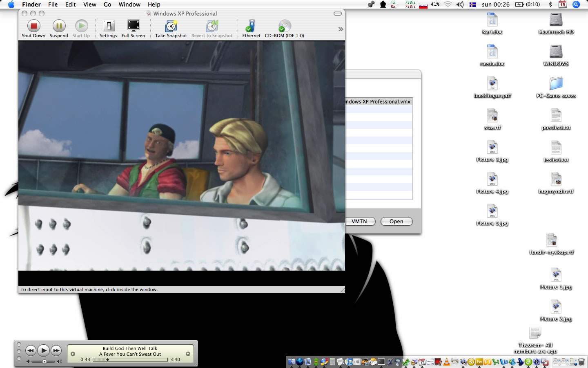
Task: Play the song in iTunes mini player
Action: coord(44,350)
